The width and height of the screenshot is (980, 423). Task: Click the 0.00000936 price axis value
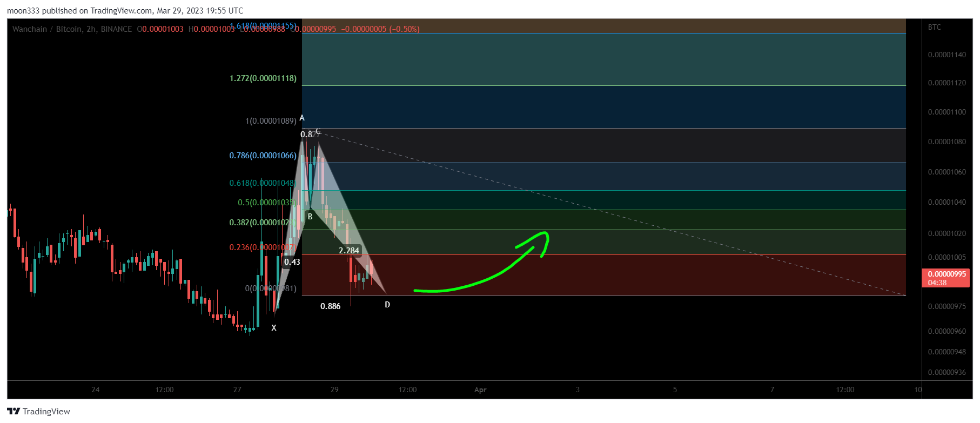click(x=947, y=372)
